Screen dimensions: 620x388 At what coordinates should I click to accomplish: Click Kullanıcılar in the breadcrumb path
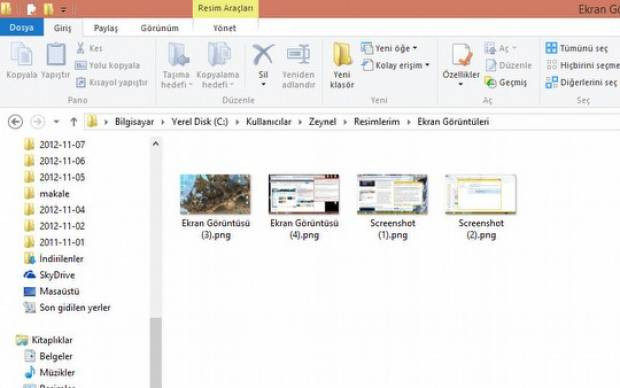point(268,122)
